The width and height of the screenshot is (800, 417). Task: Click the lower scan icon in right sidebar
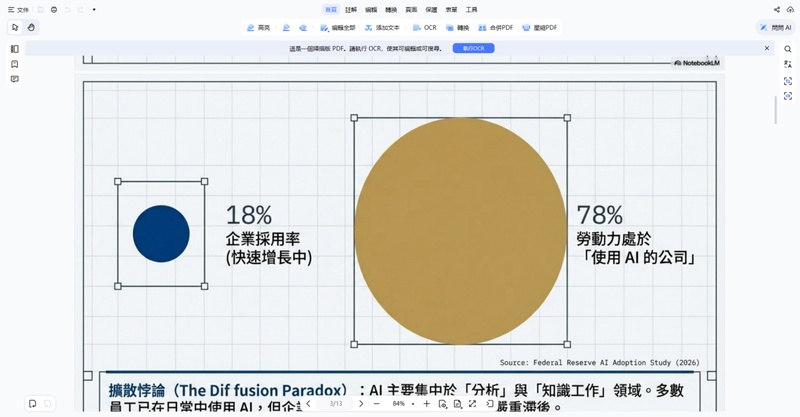tap(788, 96)
